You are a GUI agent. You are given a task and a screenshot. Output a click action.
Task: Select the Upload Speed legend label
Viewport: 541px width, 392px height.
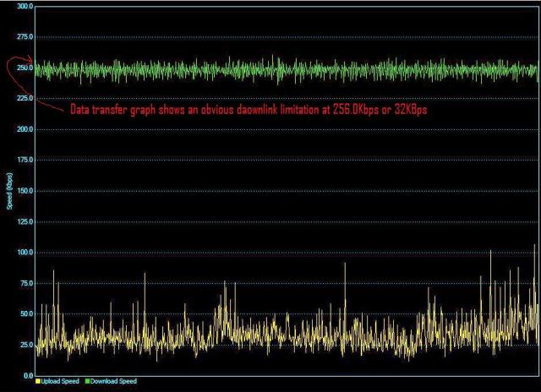tap(60, 381)
